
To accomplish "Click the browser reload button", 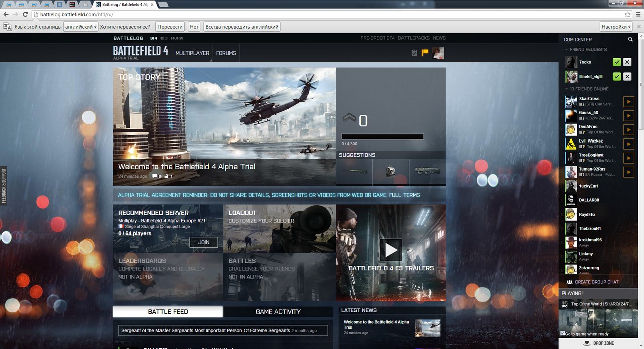I will tap(26, 15).
